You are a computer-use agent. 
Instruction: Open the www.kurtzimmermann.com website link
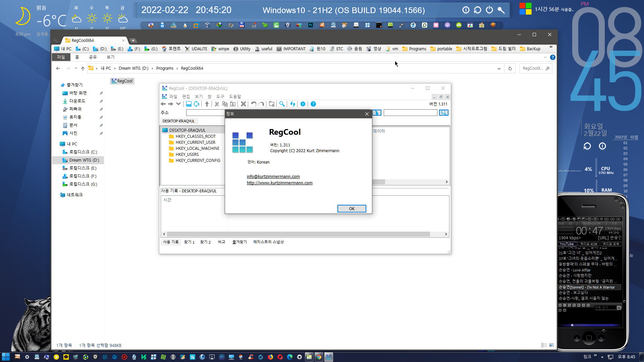click(280, 183)
